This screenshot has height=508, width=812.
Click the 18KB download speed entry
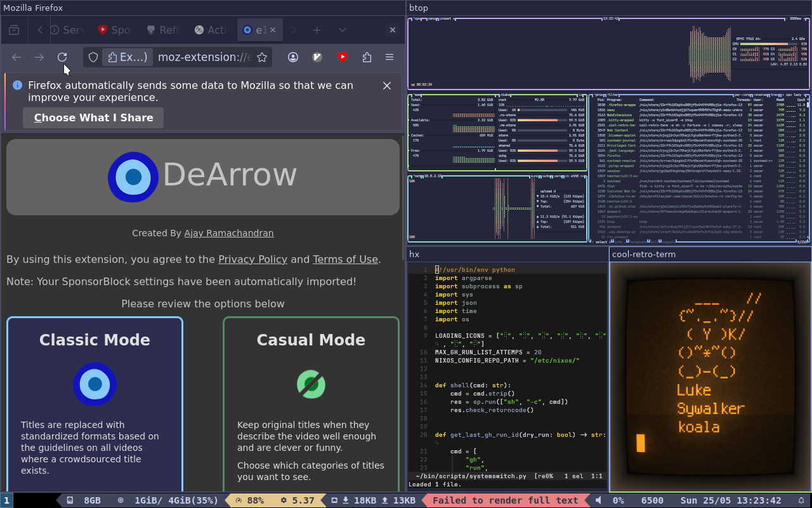(359, 500)
